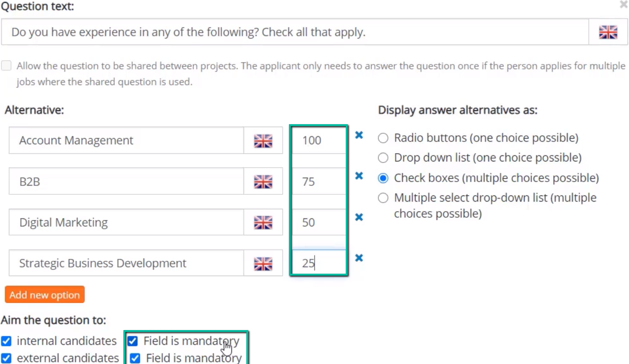Image resolution: width=629 pixels, height=364 pixels.
Task: Select Radio buttons display option
Action: 383,138
